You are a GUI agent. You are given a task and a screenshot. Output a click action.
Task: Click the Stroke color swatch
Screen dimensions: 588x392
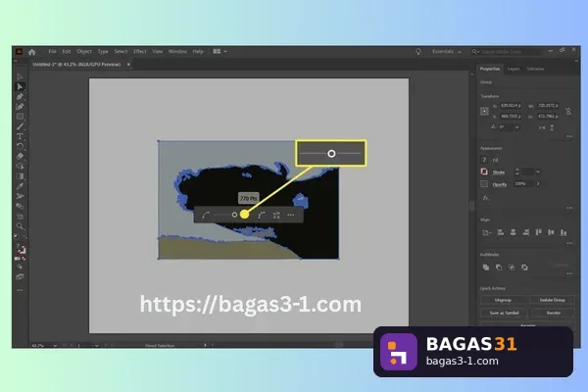(484, 171)
